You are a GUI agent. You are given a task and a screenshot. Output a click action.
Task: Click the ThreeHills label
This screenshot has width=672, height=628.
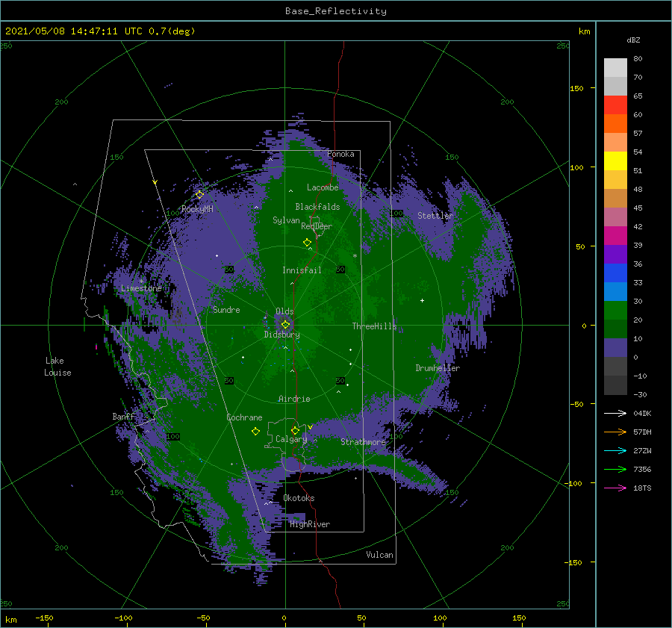pyautogui.click(x=375, y=326)
